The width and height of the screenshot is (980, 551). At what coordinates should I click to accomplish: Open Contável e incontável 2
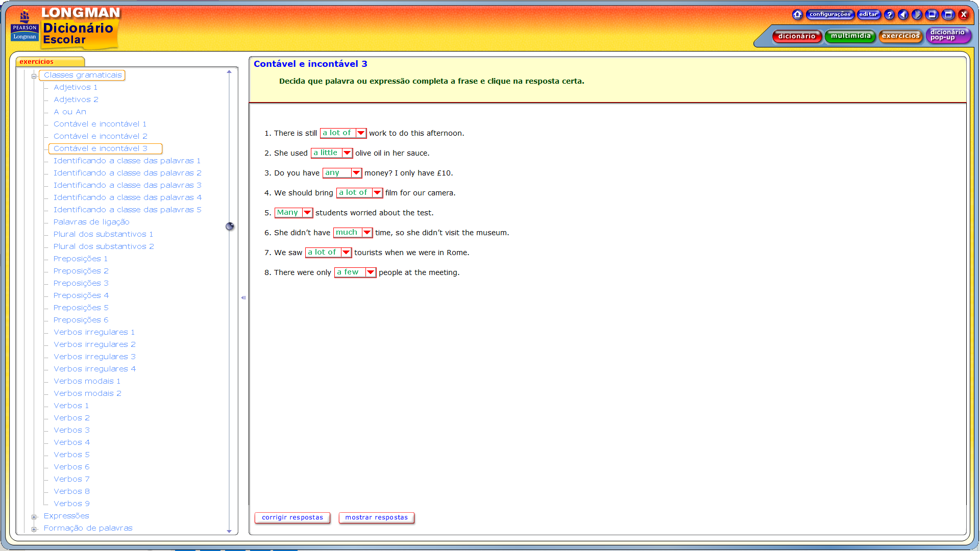click(101, 136)
